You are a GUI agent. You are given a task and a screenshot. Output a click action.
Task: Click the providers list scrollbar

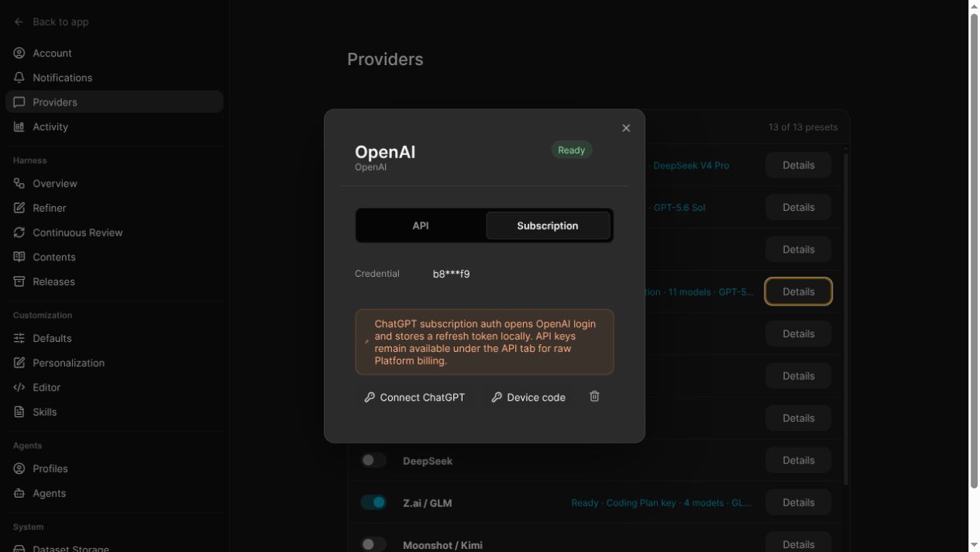846,318
